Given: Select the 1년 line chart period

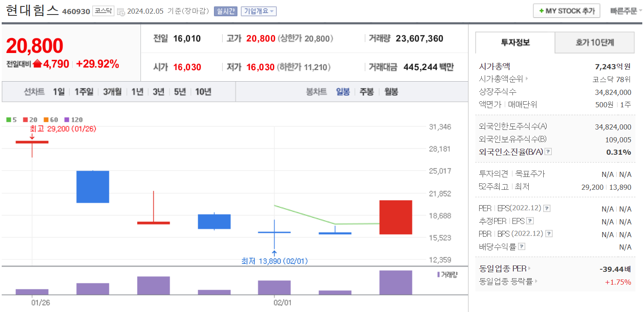Looking at the screenshot, I should point(137,92).
